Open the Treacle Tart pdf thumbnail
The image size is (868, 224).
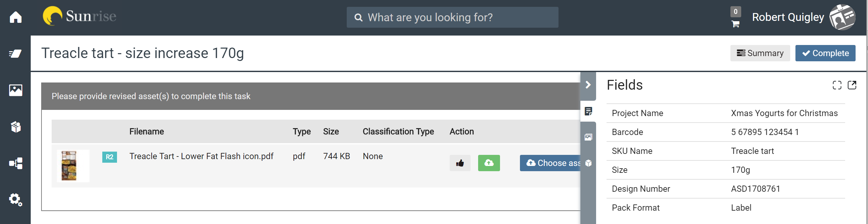tap(69, 166)
